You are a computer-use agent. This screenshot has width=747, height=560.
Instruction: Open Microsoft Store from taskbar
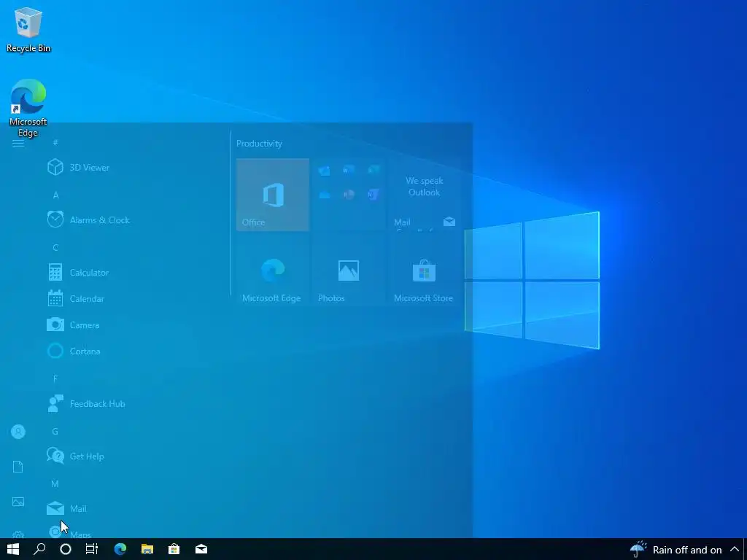tap(174, 549)
